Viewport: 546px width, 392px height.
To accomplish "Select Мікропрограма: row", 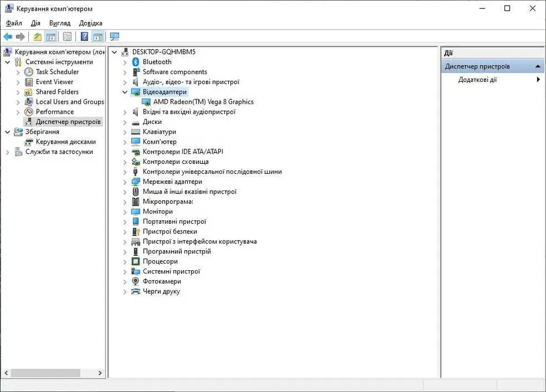I will 168,201.
